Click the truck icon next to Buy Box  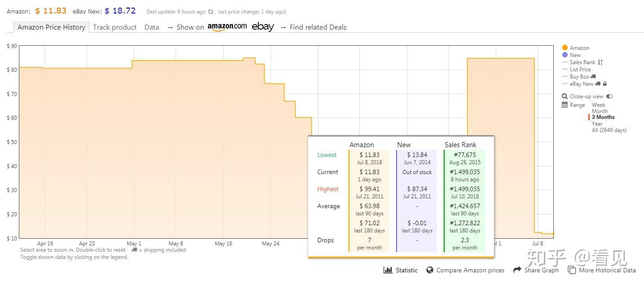(593, 77)
